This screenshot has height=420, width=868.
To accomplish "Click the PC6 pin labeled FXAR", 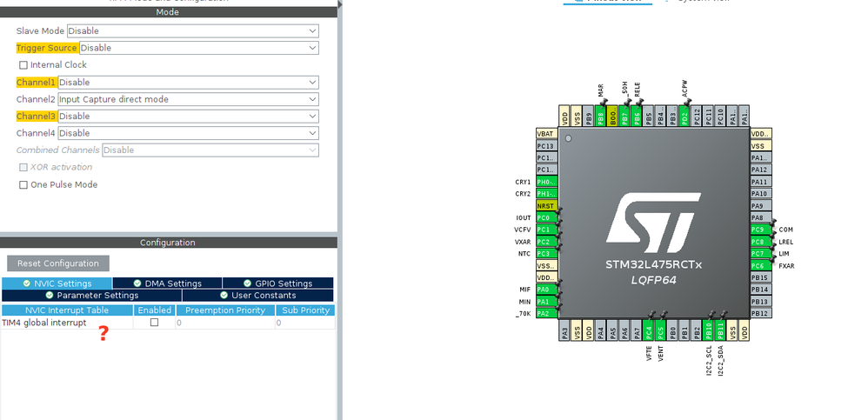I will tap(761, 265).
